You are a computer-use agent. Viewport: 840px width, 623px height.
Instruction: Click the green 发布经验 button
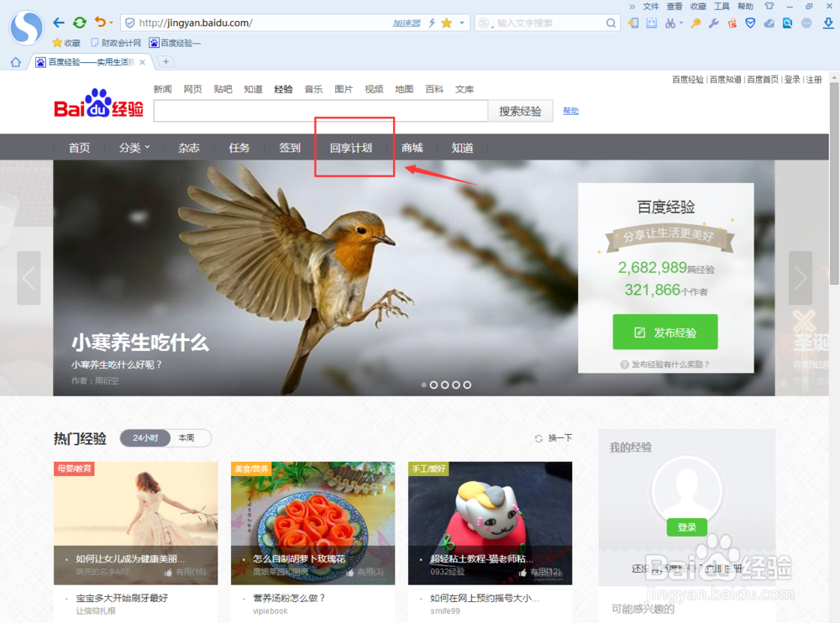click(x=665, y=332)
